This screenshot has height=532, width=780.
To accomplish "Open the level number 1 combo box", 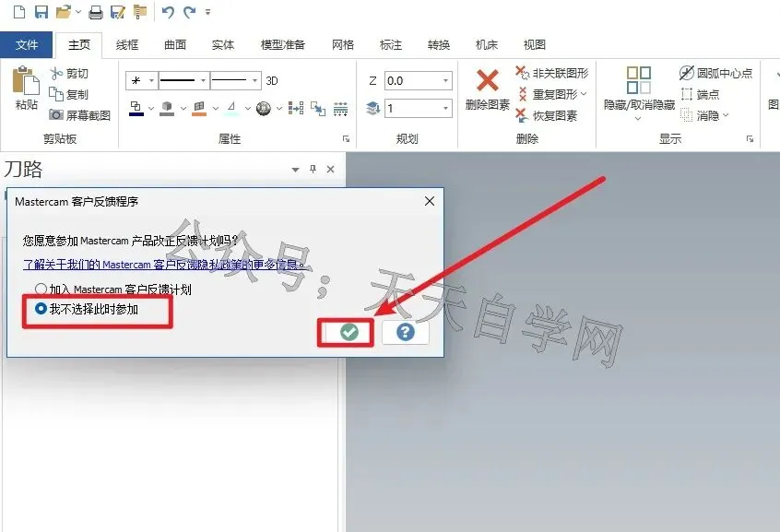I will (x=418, y=108).
